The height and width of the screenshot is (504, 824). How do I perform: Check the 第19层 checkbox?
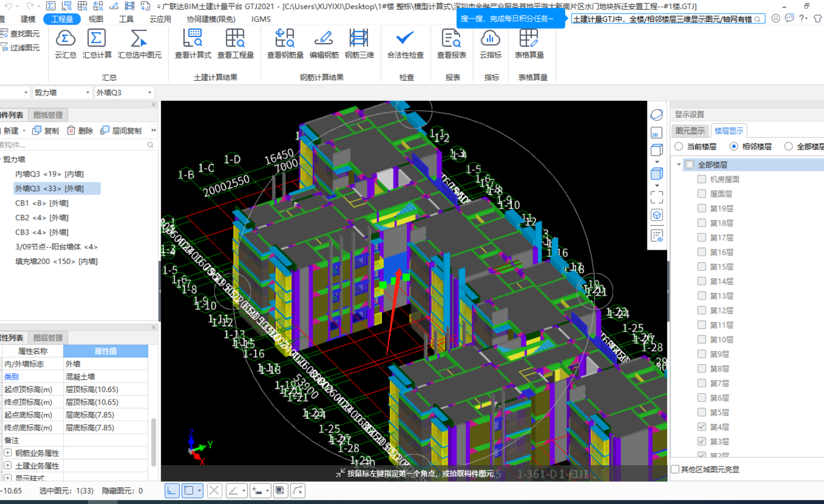tap(702, 208)
